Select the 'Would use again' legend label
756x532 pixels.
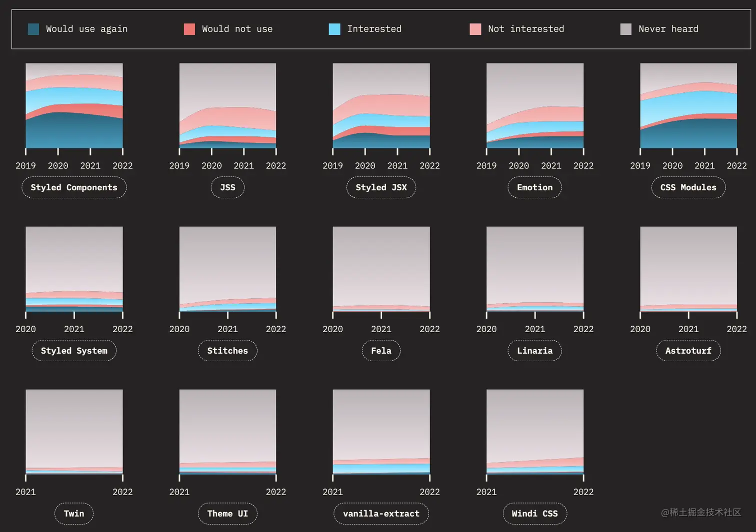[x=86, y=29]
